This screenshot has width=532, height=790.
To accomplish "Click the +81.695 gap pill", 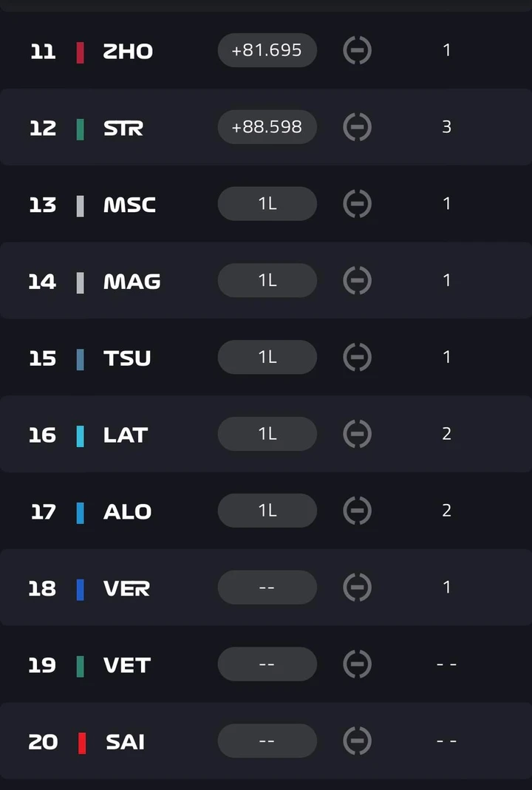I will (x=267, y=50).
